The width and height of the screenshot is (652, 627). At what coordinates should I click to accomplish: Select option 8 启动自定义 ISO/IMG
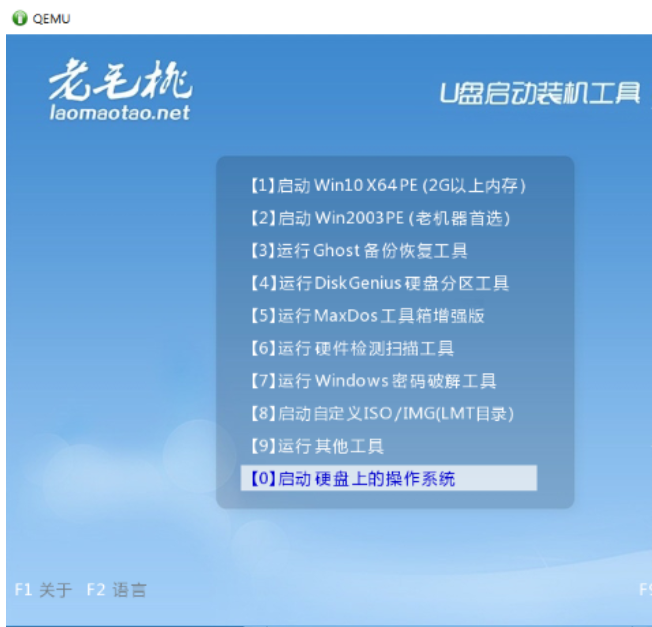click(x=382, y=413)
